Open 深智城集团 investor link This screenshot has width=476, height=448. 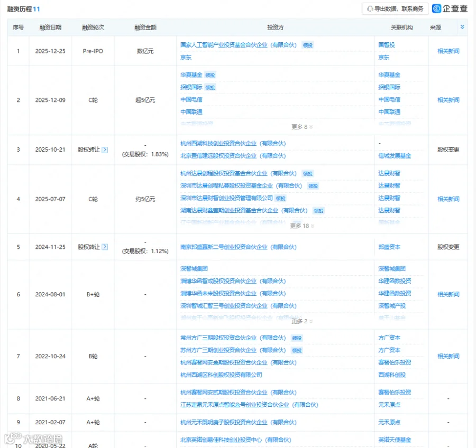[194, 268]
